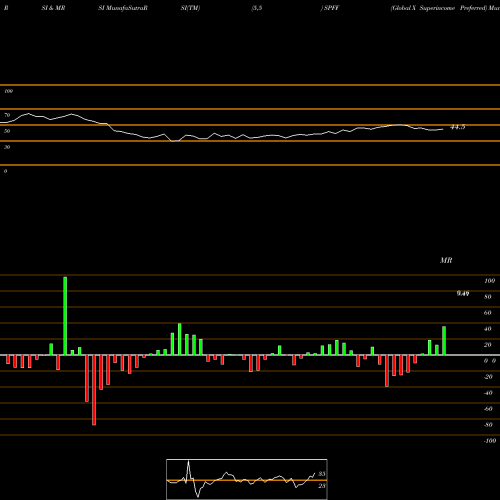The height and width of the screenshot is (500, 500).
Task: Open the mini RSI thumbnail chart at the bottom
Action: (x=247, y=479)
